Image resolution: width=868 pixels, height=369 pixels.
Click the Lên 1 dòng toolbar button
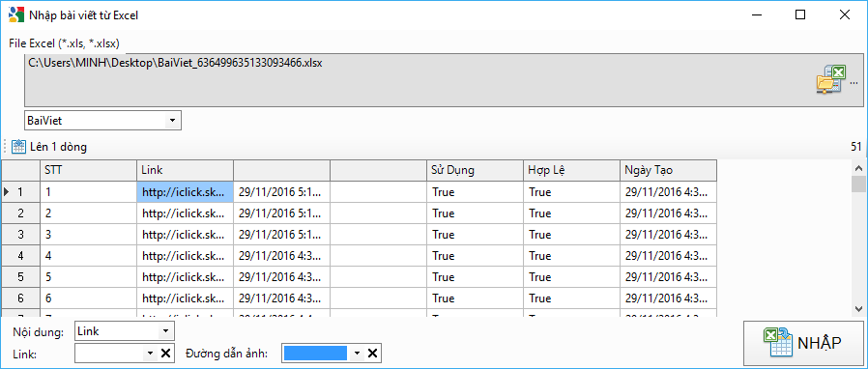tap(50, 147)
